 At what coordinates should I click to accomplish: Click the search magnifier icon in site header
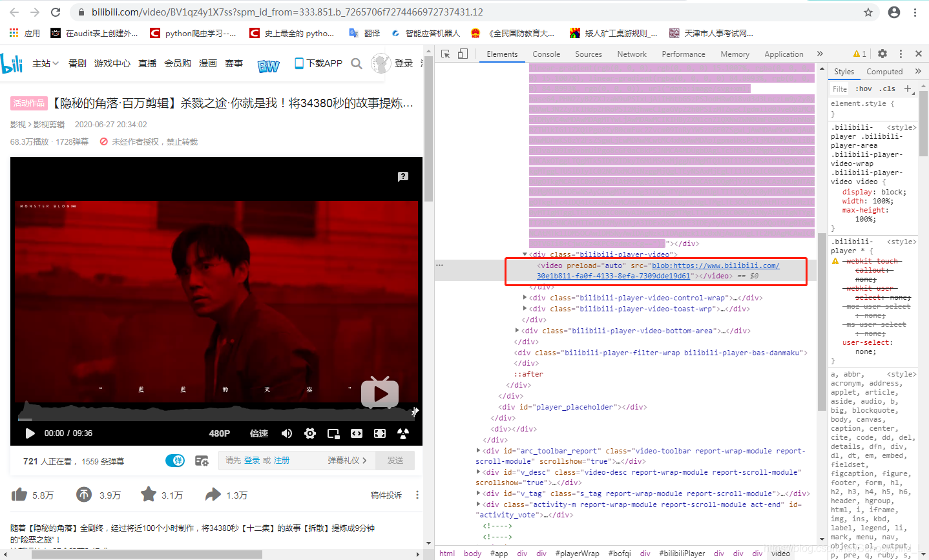click(x=357, y=63)
